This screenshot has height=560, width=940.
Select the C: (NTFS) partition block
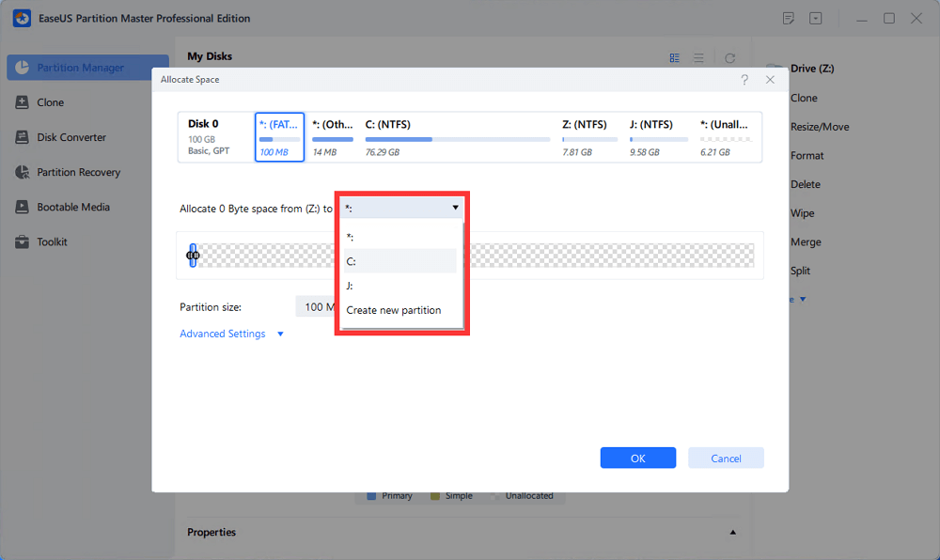pyautogui.click(x=457, y=137)
